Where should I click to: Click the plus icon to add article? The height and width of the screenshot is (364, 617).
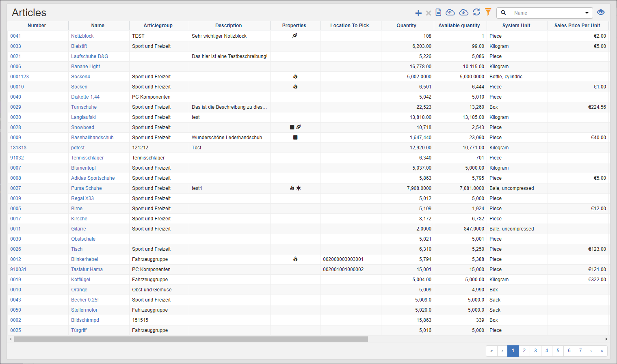click(x=418, y=13)
